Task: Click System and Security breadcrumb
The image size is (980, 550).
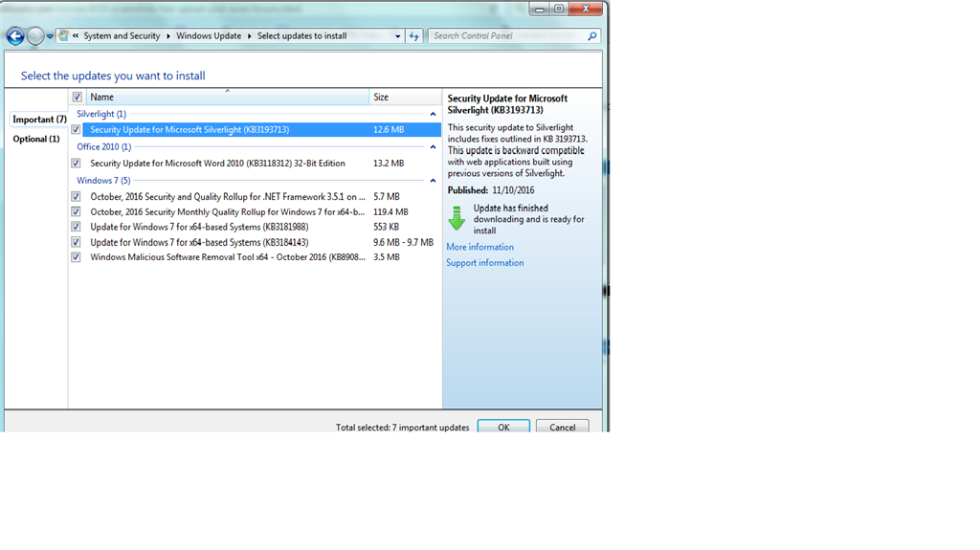Action: pos(122,35)
